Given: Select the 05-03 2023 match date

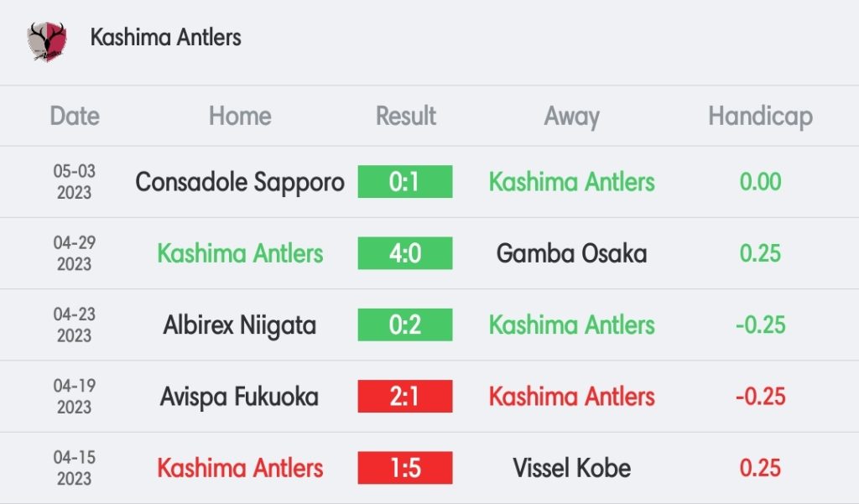Looking at the screenshot, I should [x=75, y=181].
